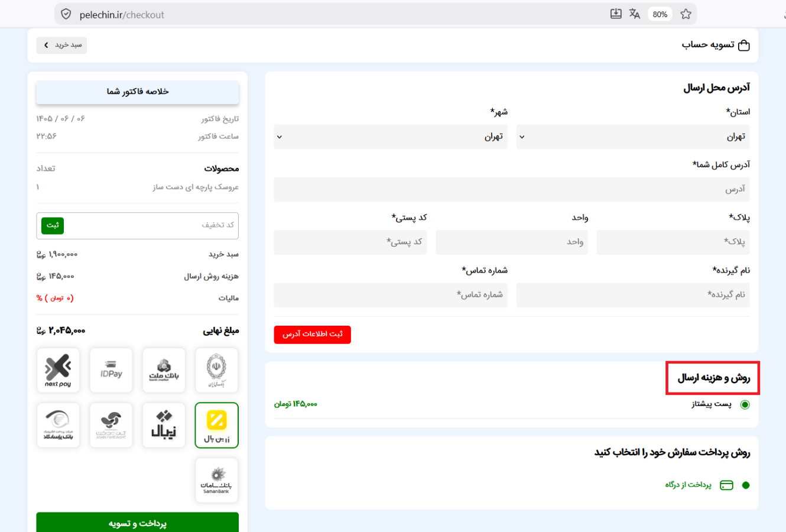The height and width of the screenshot is (532, 786).
Task: Choose the Bank Pasargad gateway logo
Action: click(58, 425)
